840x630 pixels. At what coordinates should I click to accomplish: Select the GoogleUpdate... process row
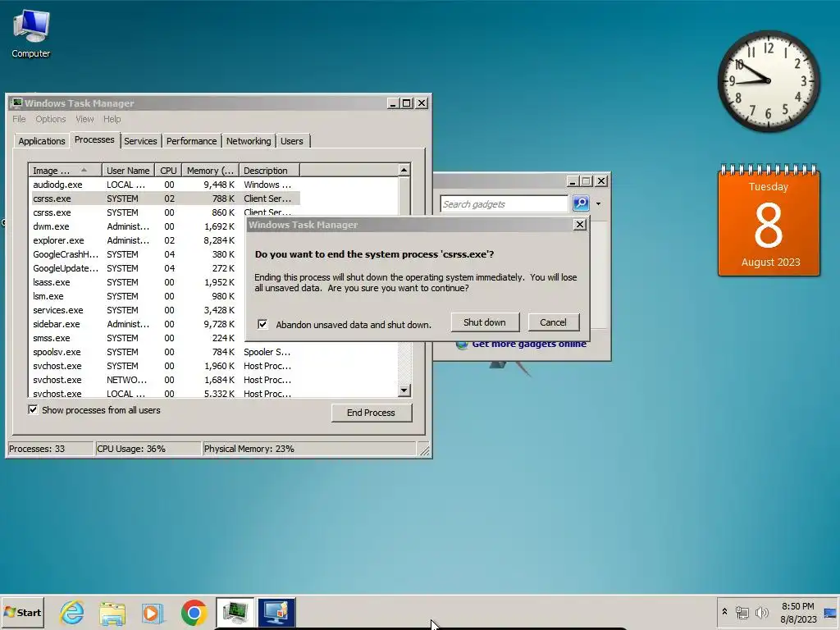pos(138,268)
